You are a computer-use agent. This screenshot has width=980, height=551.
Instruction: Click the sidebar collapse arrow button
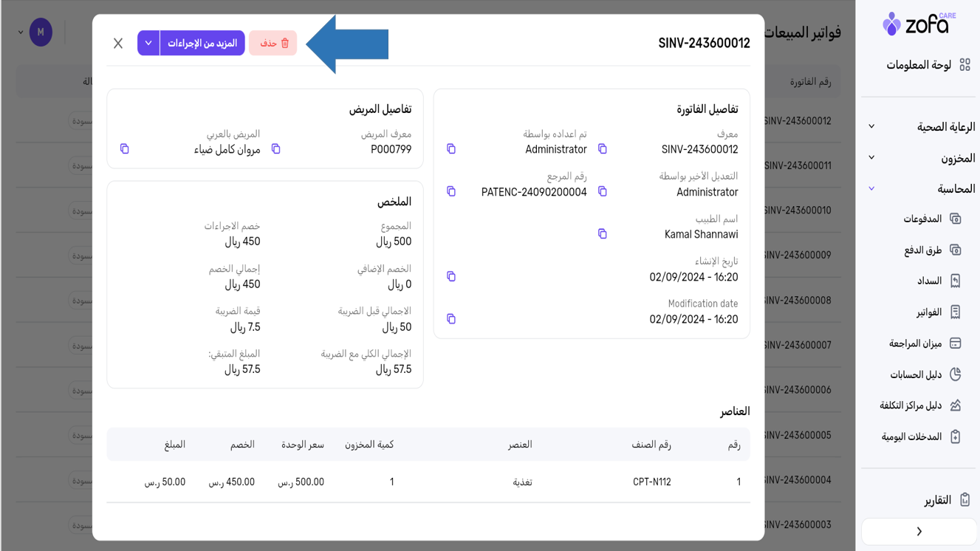click(919, 532)
